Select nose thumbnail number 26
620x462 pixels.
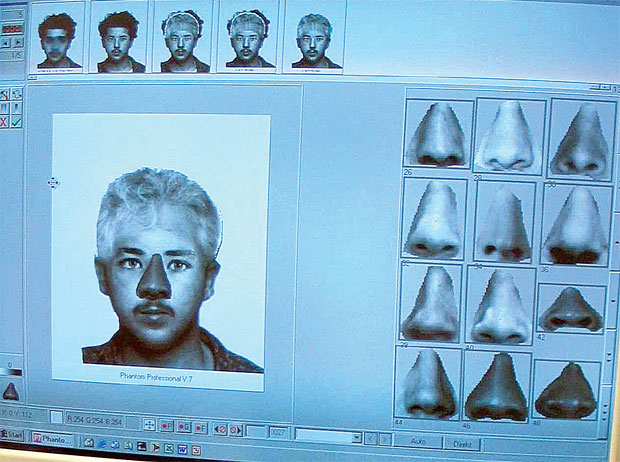437,132
